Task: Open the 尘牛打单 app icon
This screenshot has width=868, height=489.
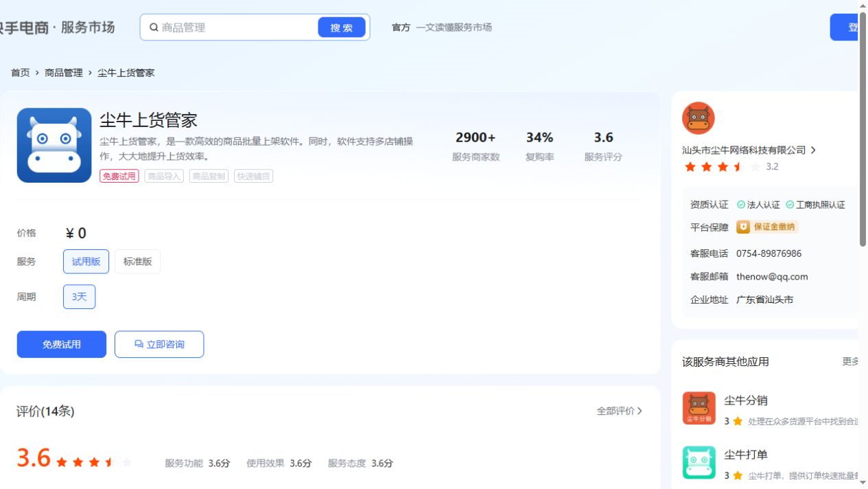Action: pos(699,462)
